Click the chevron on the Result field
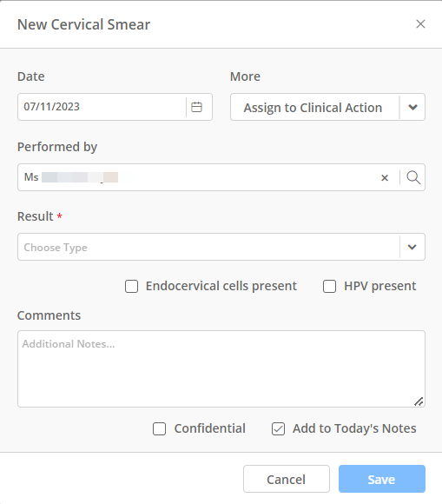 (412, 247)
